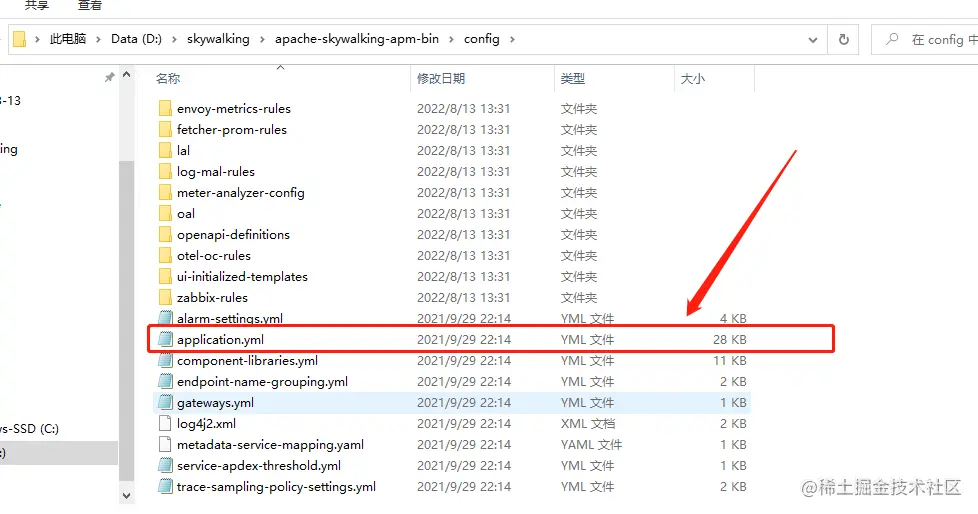Viewport: 978px width, 514px height.
Task: Select the otel-oc-rules folder icon
Action: [165, 256]
